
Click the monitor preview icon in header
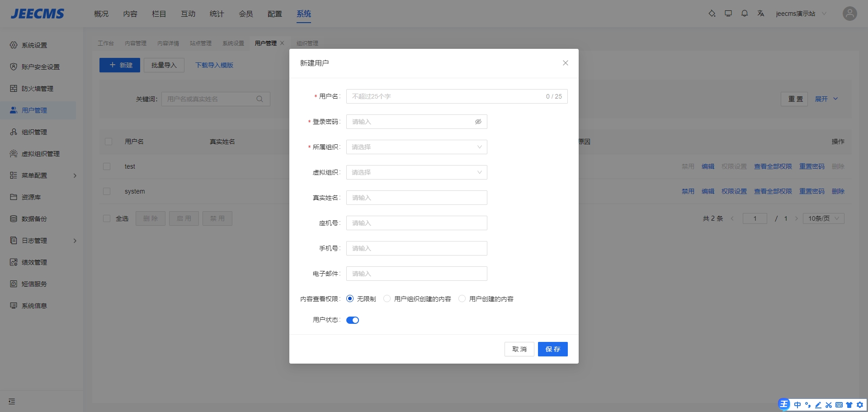[x=728, y=14]
